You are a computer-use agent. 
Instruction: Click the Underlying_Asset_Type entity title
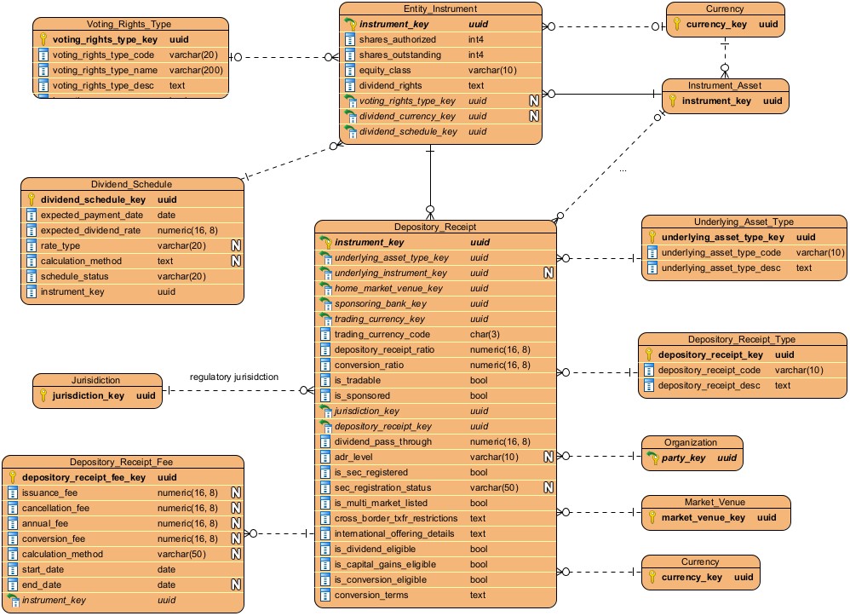point(744,222)
